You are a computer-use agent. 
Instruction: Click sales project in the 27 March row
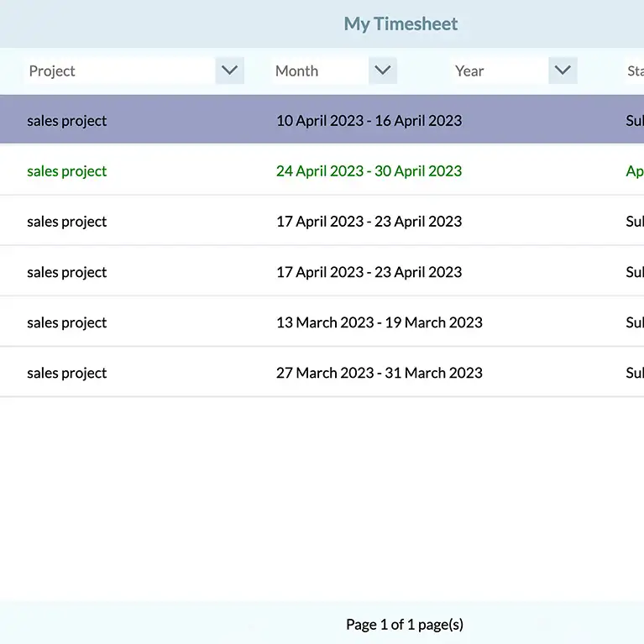tap(67, 373)
